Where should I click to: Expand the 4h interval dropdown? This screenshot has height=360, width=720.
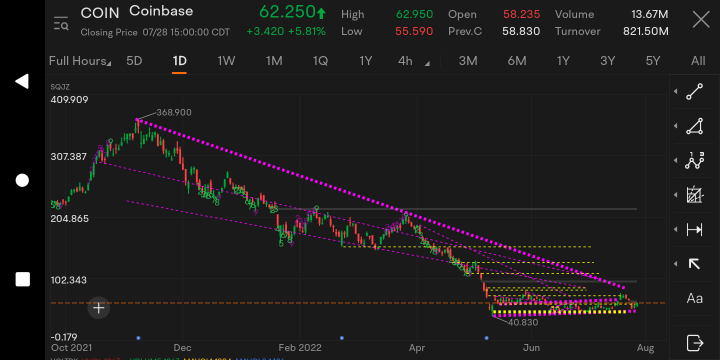tap(414, 61)
